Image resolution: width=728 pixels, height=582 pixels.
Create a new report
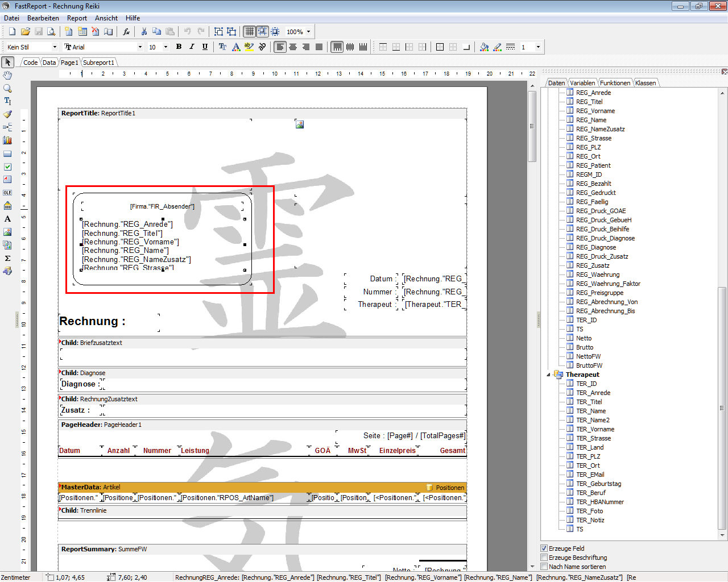point(12,32)
